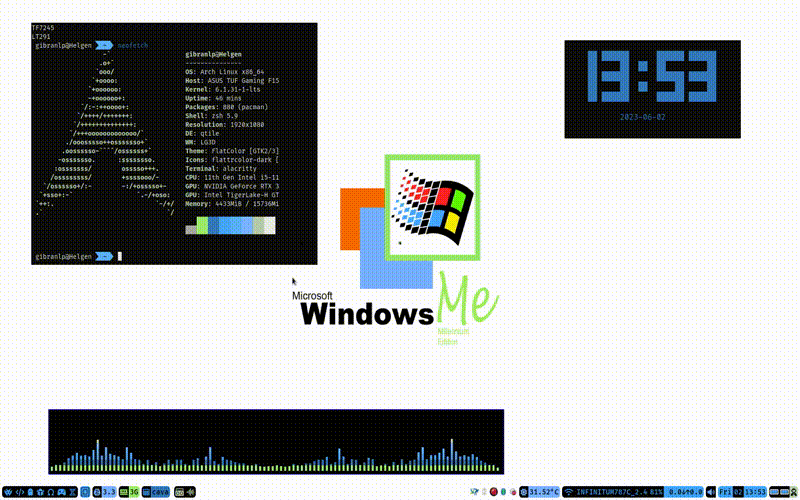Screen dimensions: 800x500
Task: Select the web browser workspace icon in bar
Action: point(8,492)
